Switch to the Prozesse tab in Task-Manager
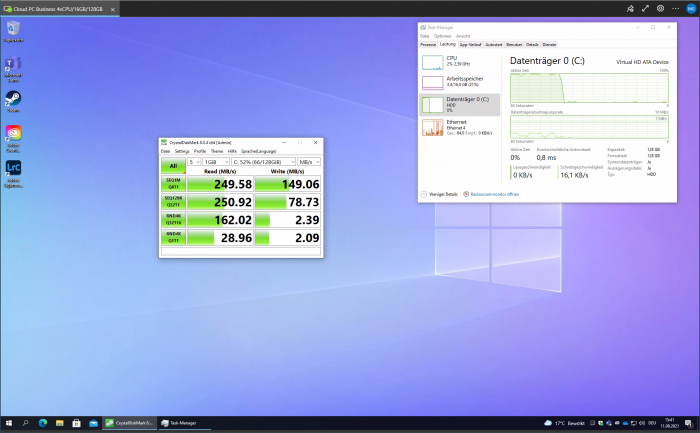Viewport: 700px width, 433px height. [428, 45]
